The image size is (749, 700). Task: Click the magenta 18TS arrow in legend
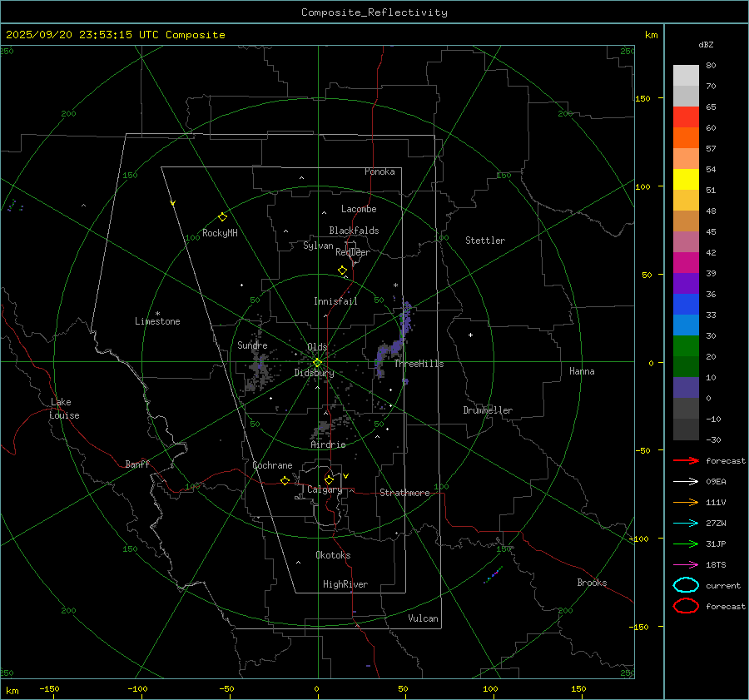(x=686, y=565)
